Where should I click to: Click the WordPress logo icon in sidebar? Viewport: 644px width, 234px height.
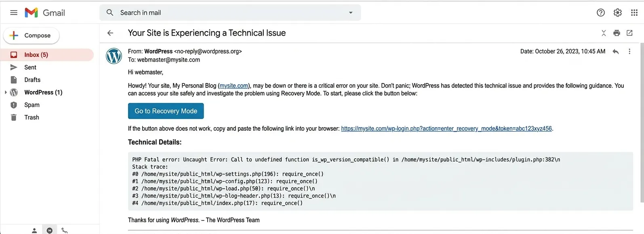[x=14, y=92]
